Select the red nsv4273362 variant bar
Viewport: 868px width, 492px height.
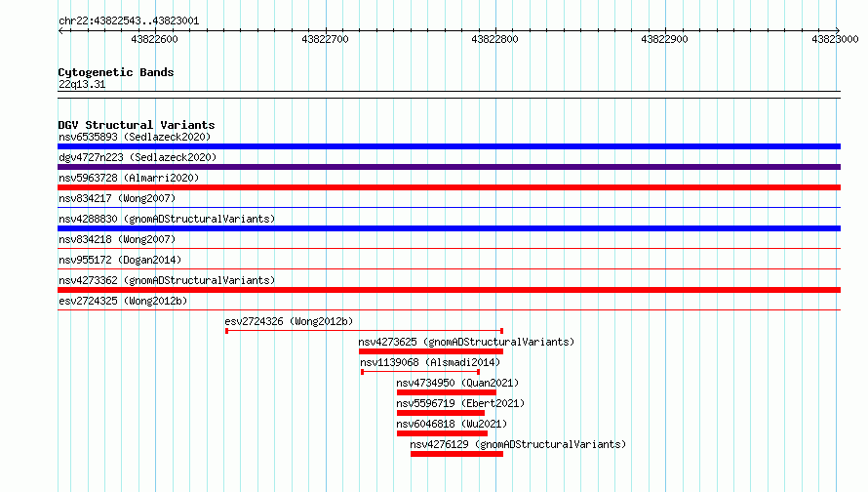tap(449, 290)
